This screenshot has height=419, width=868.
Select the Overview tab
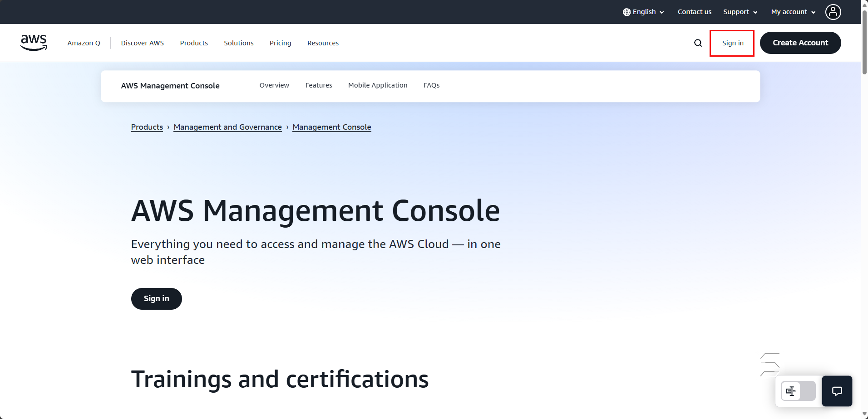(x=274, y=85)
